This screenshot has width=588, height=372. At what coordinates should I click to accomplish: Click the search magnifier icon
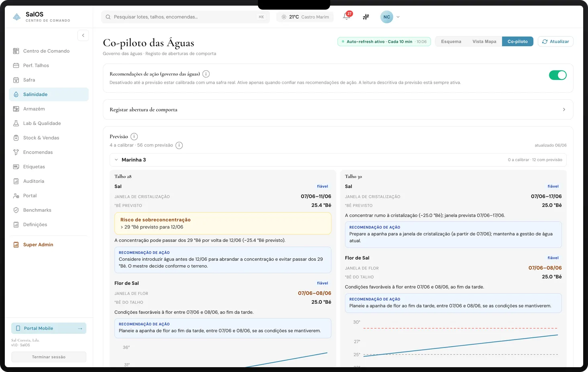[108, 17]
